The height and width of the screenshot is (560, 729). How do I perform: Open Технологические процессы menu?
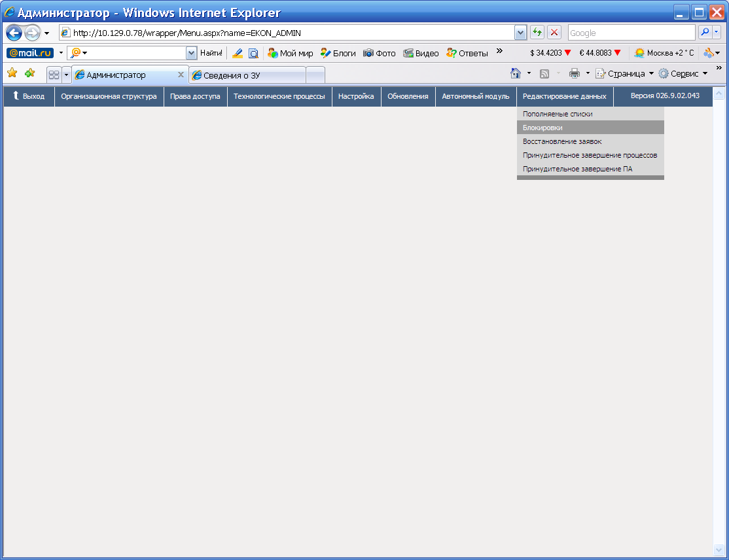(x=279, y=96)
